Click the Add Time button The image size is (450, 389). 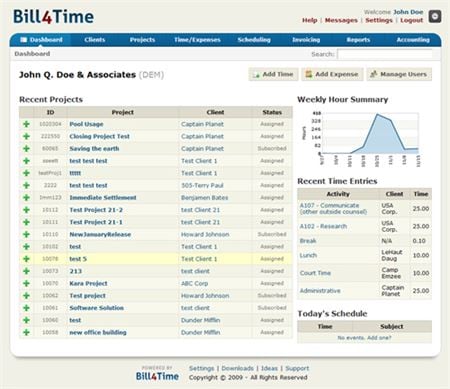[273, 74]
